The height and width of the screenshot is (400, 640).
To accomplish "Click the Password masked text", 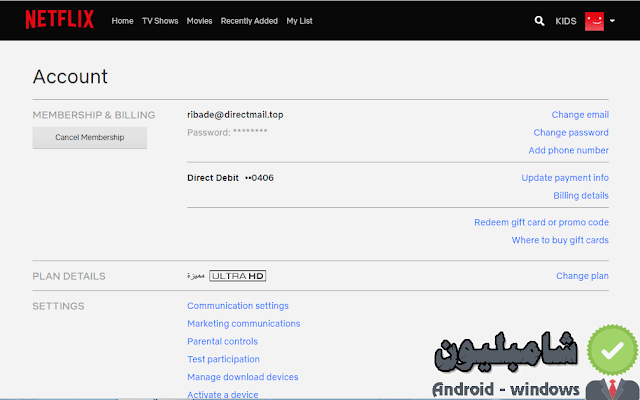I will point(227,132).
